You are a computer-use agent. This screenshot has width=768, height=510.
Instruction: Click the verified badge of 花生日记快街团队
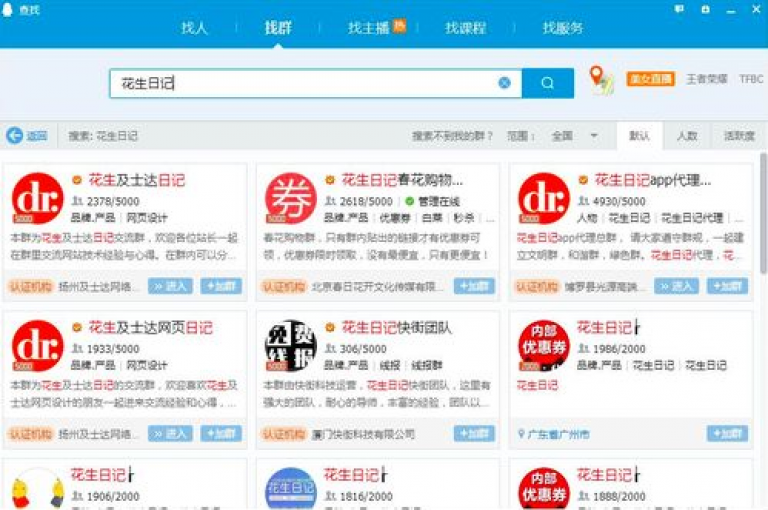click(330, 327)
